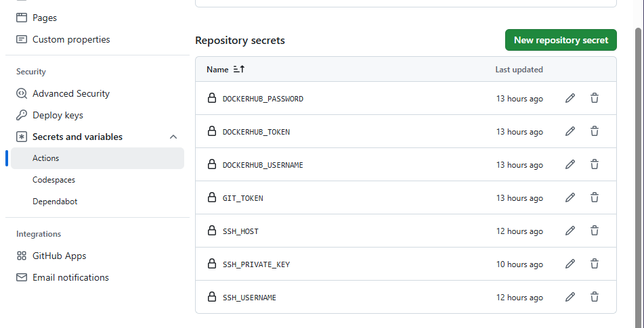
Task: Click the Pages browser icon in sidebar
Action: pyautogui.click(x=22, y=18)
